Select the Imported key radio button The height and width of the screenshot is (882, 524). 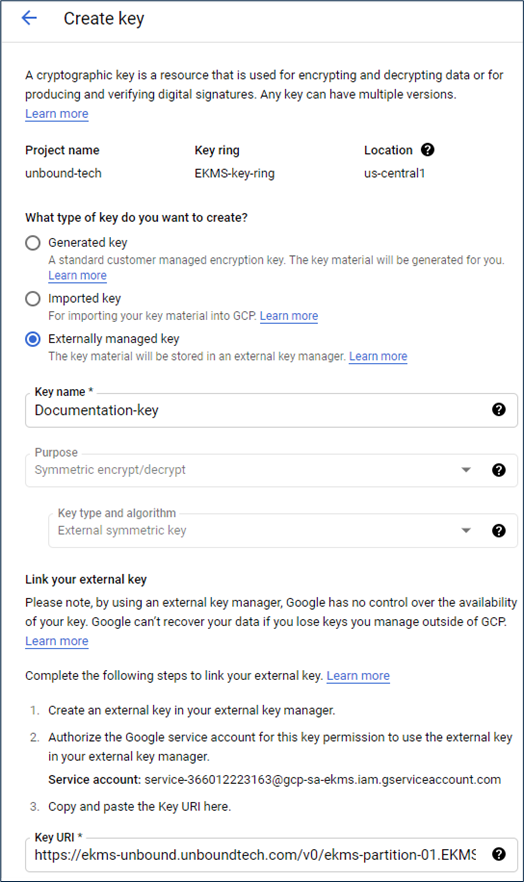click(x=33, y=299)
